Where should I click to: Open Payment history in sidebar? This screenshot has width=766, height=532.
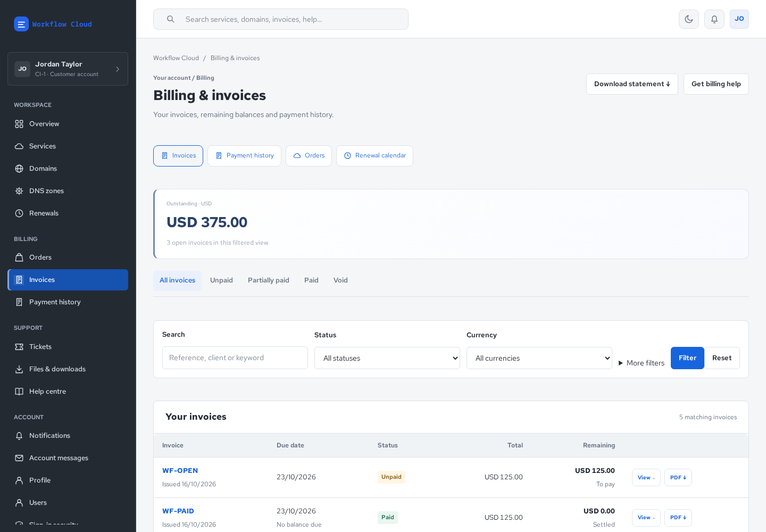(x=68, y=302)
